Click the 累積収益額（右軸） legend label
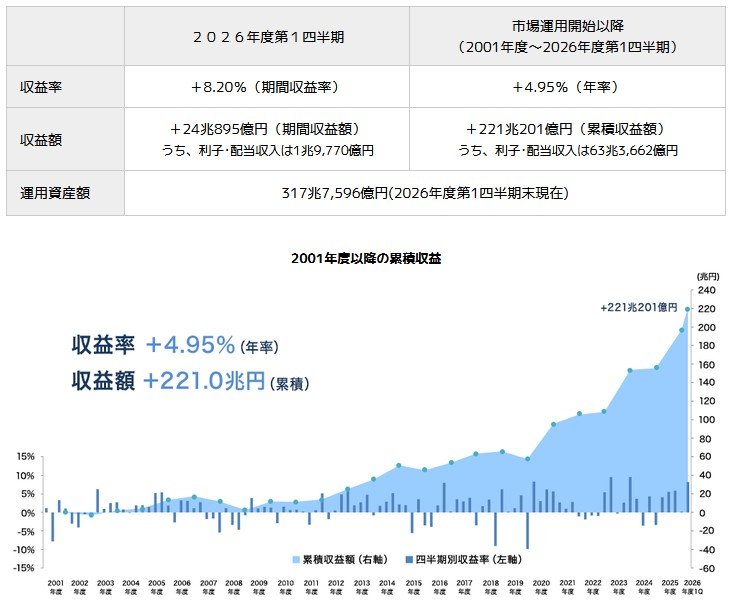Screen dimensions: 735x600 click(x=345, y=560)
